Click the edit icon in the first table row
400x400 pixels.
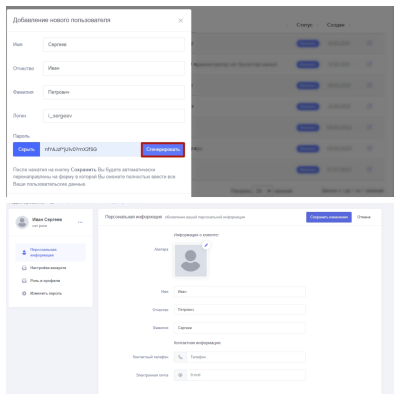369,43
